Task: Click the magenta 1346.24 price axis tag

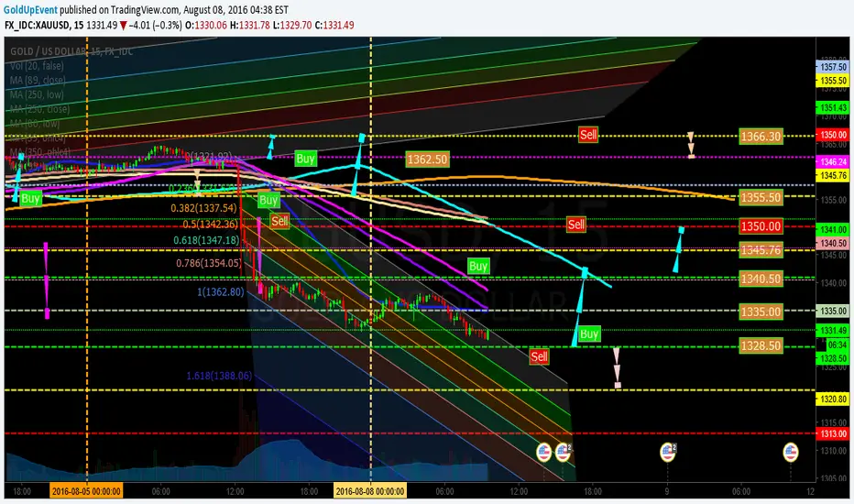Action: click(833, 162)
